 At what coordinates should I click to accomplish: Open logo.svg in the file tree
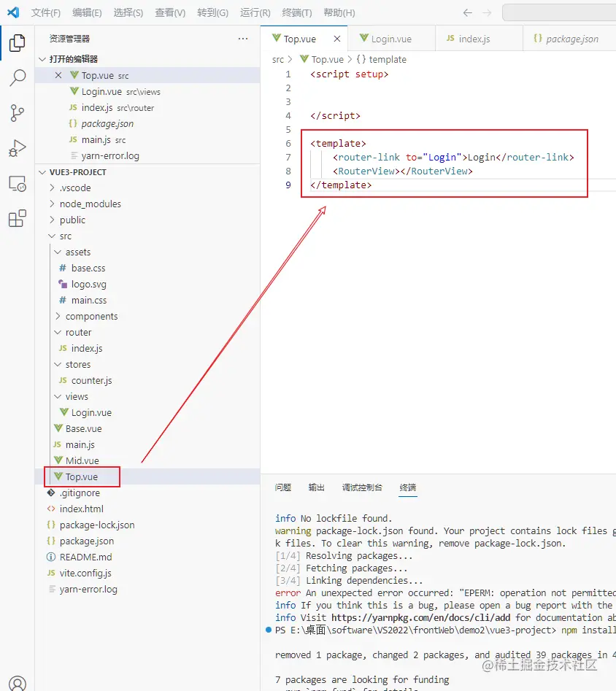point(147,285)
